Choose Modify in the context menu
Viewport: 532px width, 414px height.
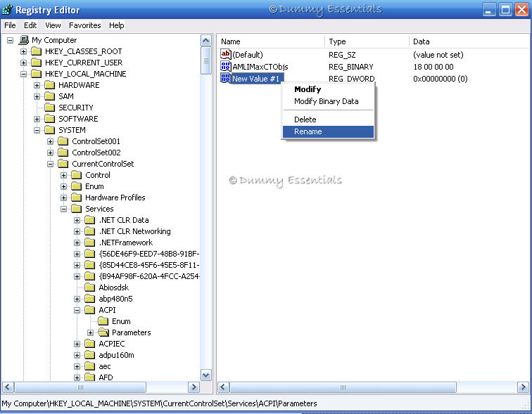click(328, 89)
